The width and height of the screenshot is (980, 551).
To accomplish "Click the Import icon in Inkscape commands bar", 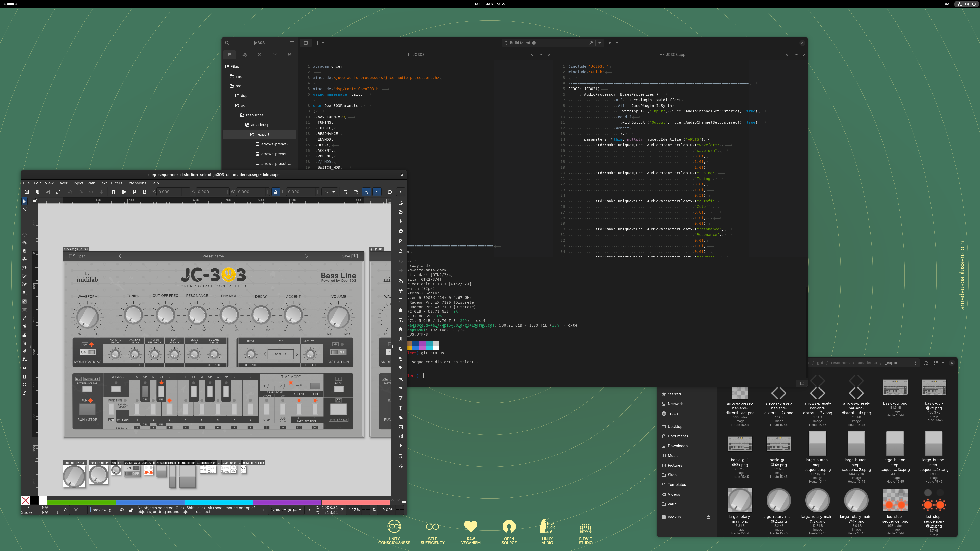I will click(x=401, y=241).
